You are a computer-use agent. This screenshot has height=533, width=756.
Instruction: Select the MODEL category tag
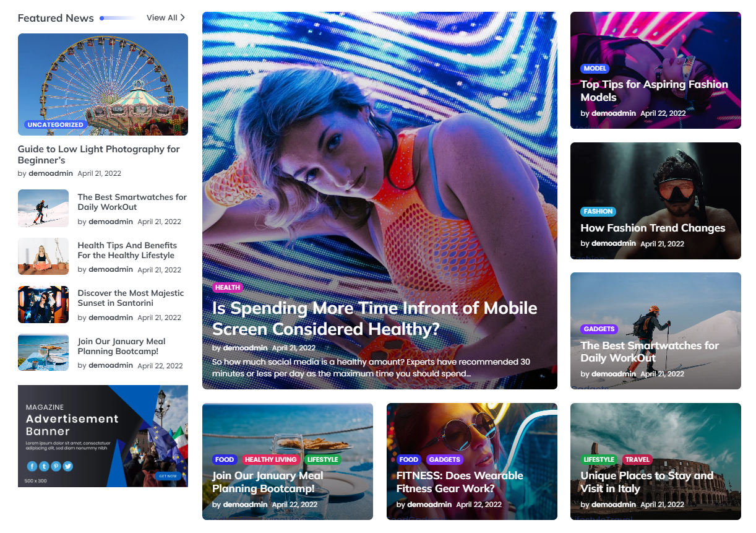point(595,69)
